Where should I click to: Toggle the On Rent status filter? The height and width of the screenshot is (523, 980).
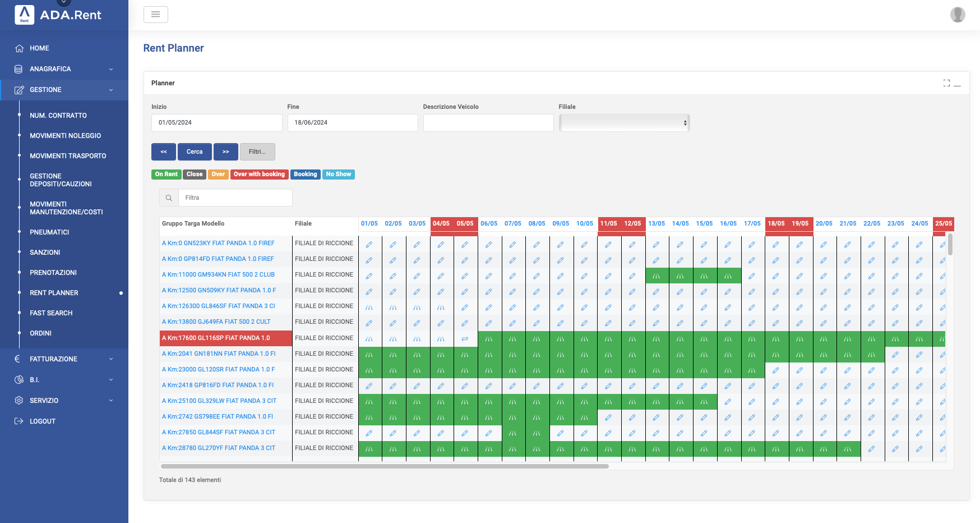166,175
